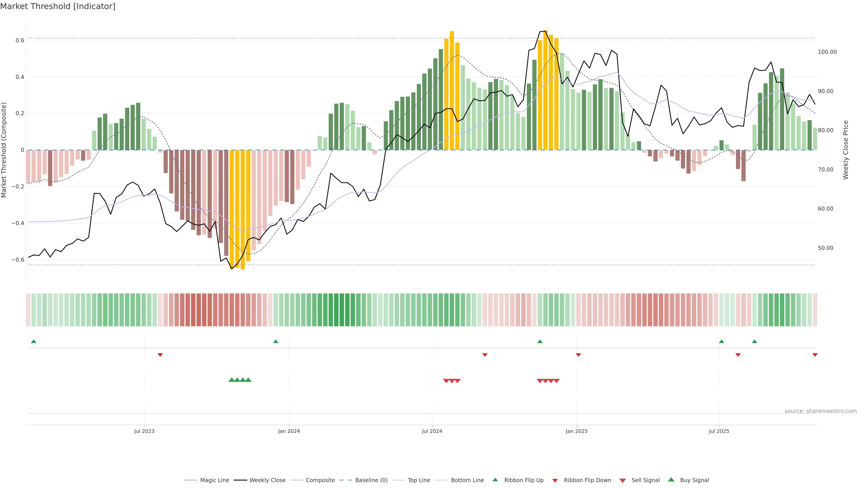Click the Weekly Close Price axis title
The height and width of the screenshot is (488, 868).
tap(845, 150)
